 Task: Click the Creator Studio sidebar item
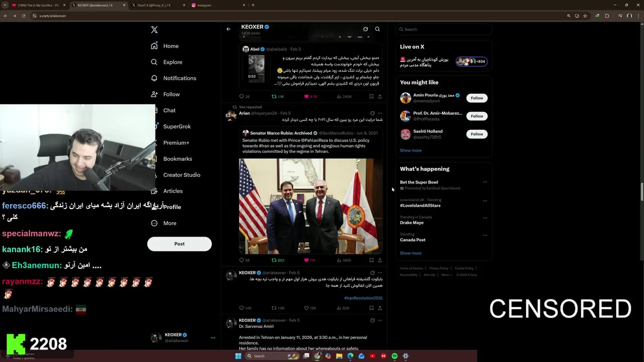(x=182, y=175)
